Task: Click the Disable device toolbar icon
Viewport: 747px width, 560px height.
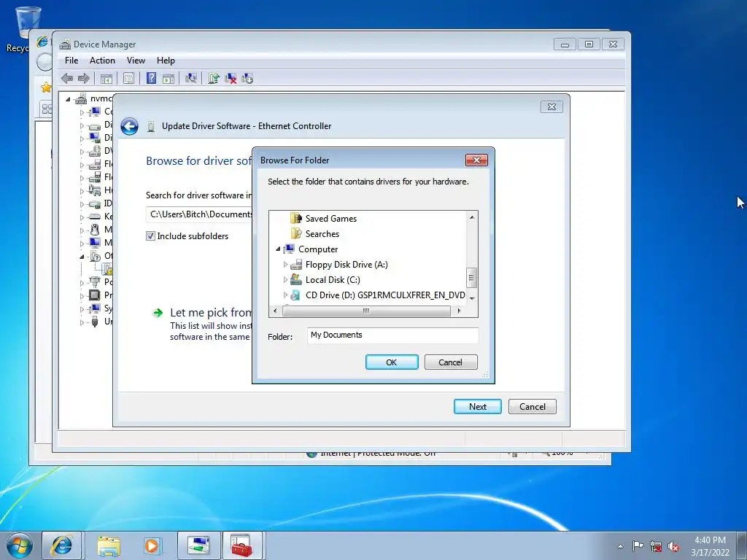Action: click(x=247, y=78)
